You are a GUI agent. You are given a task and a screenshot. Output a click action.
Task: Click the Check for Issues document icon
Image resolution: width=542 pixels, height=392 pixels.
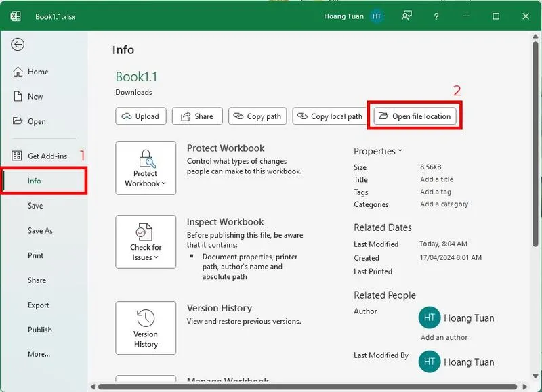(144, 232)
